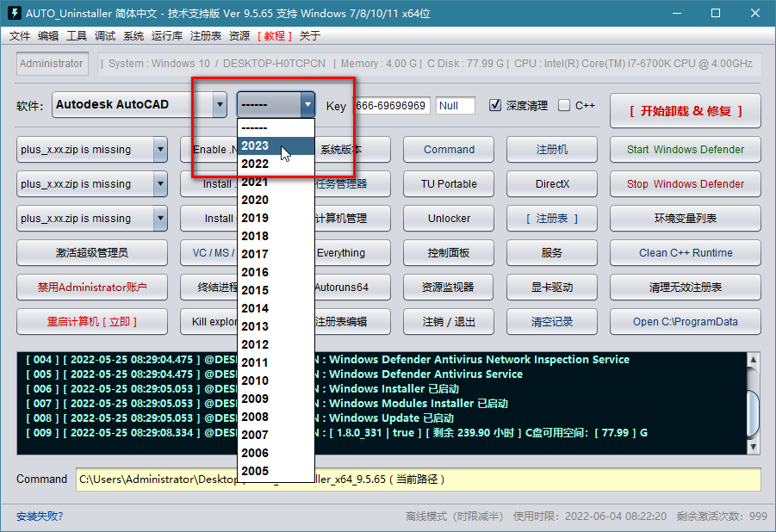Expand the first plus_x.xx.zip is missing dropdown

160,150
